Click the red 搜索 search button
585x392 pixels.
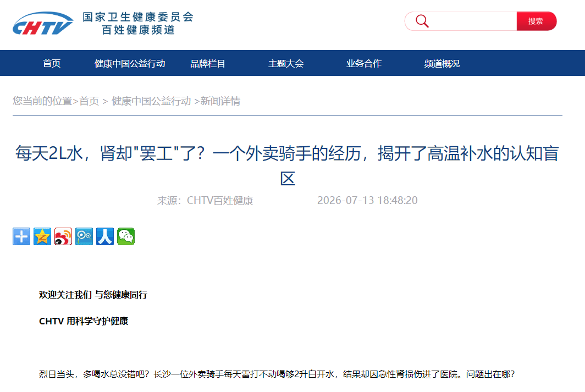click(x=536, y=21)
